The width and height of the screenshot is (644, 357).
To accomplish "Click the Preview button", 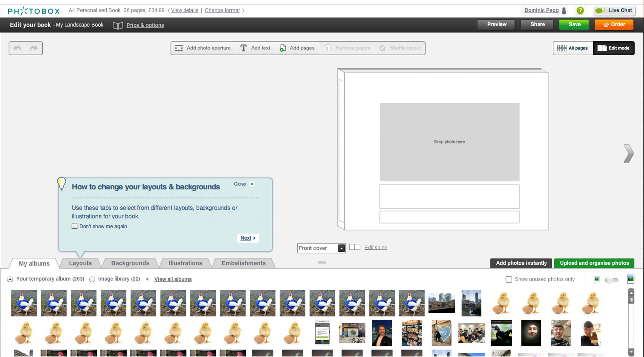I will [x=496, y=25].
